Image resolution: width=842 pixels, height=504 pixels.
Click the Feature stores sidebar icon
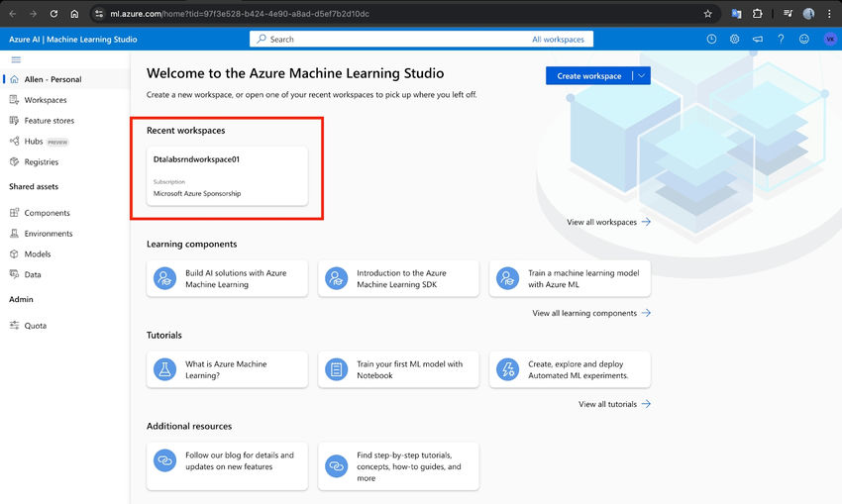(15, 120)
